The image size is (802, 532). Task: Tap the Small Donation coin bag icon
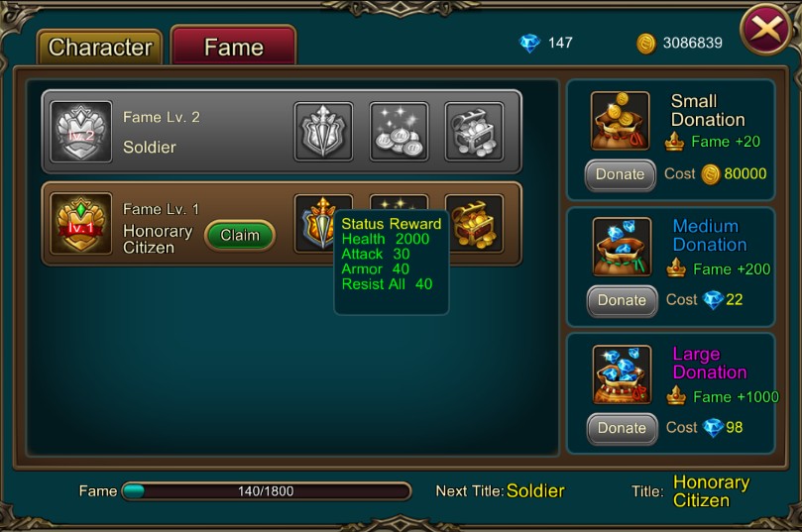620,121
